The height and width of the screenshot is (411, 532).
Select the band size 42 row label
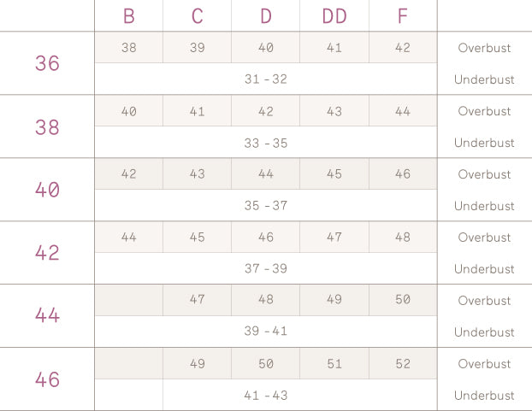pyautogui.click(x=47, y=253)
